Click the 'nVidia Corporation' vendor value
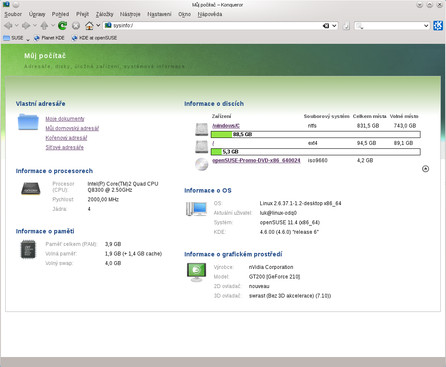Screen dimensions: 446x367 coord(271,267)
